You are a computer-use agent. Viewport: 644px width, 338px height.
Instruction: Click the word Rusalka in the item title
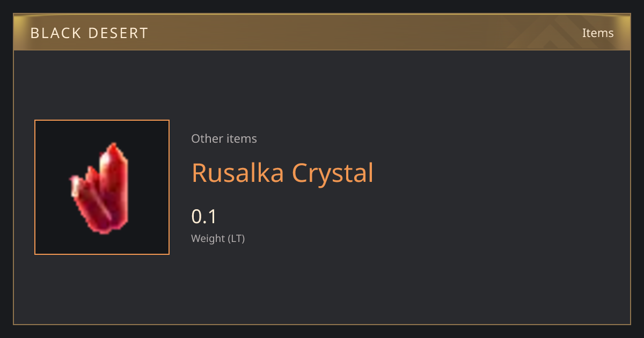238,173
